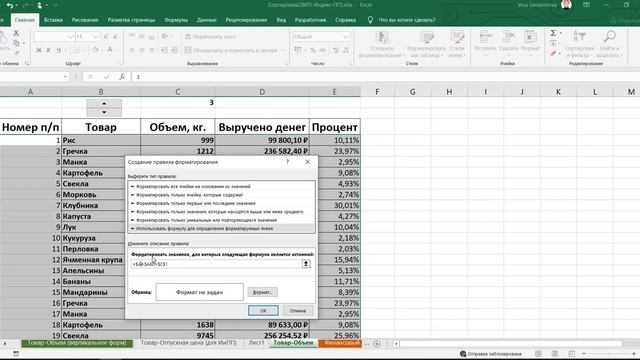Viewport: 640px width, 360px height.
Task: Click spinner down arrow in cell B1
Action: click(x=104, y=112)
